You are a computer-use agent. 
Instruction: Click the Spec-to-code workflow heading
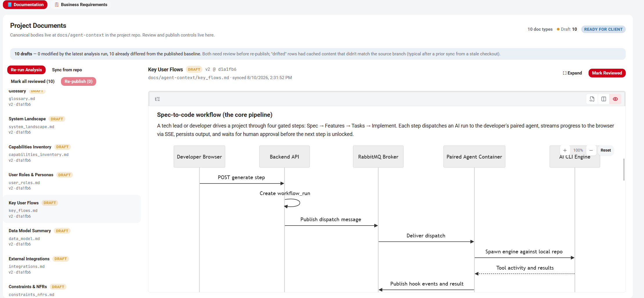tap(215, 115)
